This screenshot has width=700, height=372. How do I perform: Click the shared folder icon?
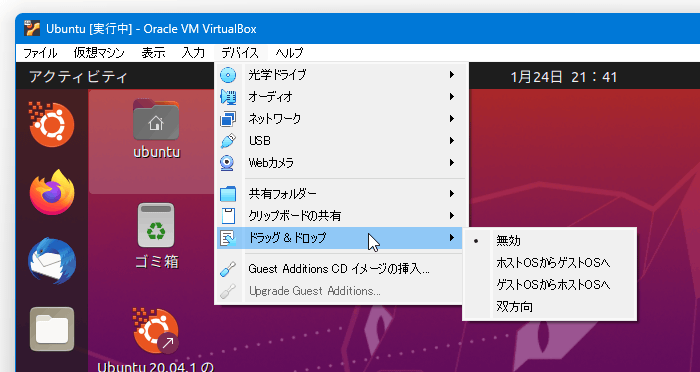point(228,194)
